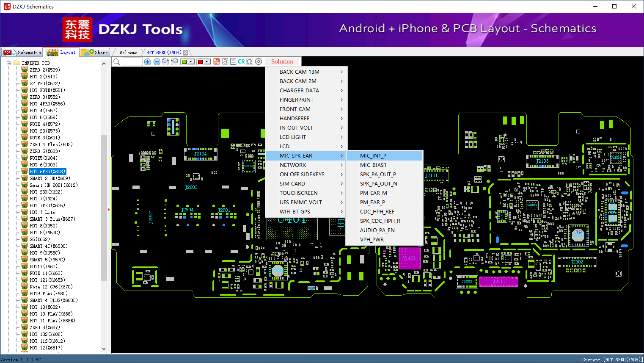Select the CDC_HPH_REF signal entry
This screenshot has height=363, width=644.
pos(384,212)
